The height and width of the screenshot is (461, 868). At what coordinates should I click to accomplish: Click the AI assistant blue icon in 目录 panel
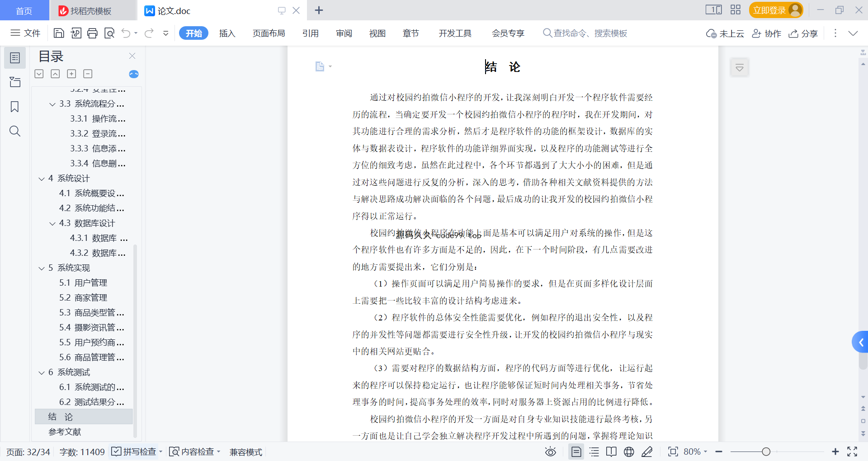134,74
